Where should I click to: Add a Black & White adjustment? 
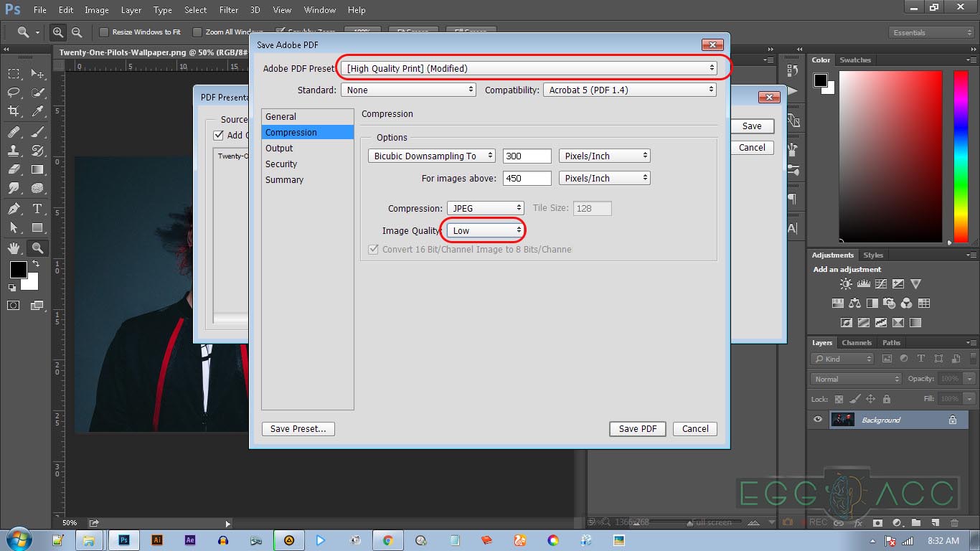[x=872, y=303]
